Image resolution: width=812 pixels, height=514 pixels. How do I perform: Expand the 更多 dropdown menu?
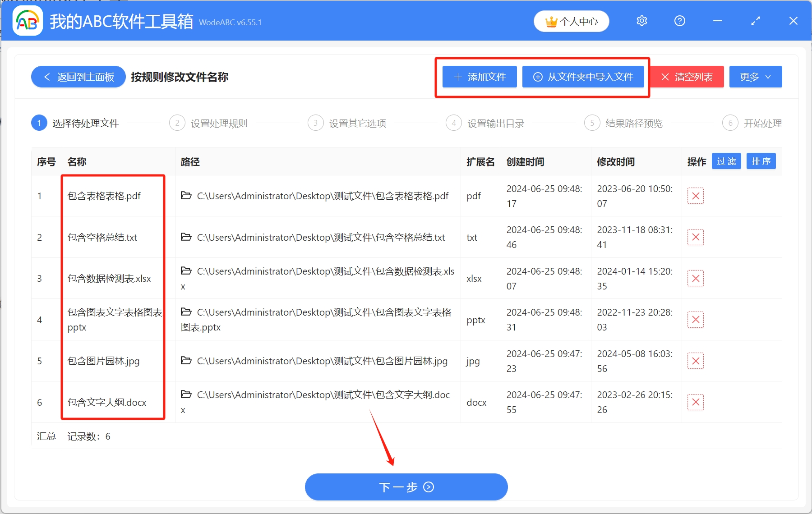[x=755, y=77]
